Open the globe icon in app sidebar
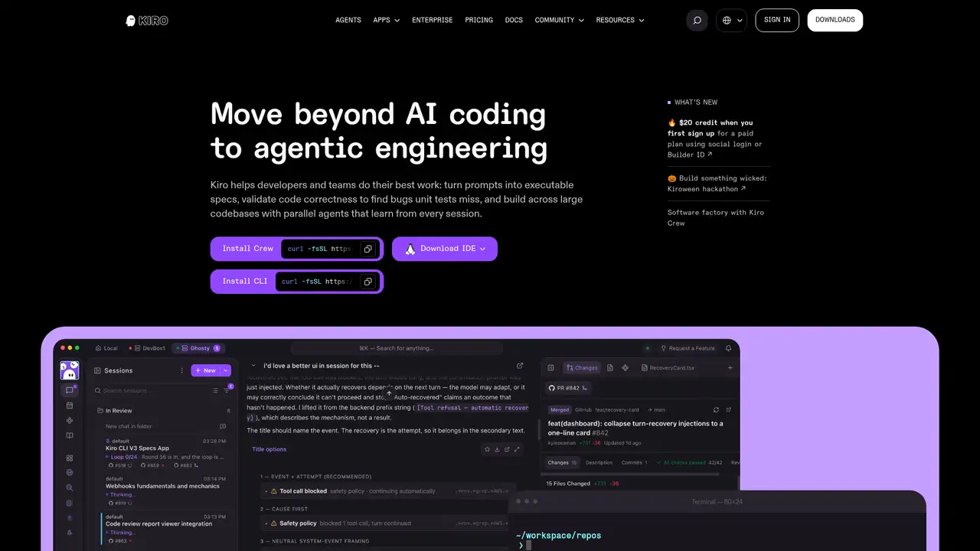980x551 pixels. pyautogui.click(x=70, y=472)
